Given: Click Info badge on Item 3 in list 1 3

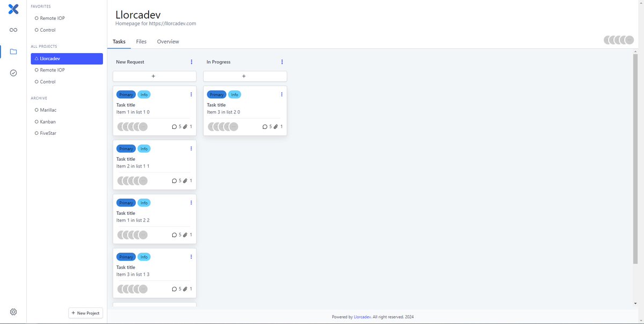Looking at the screenshot, I should pos(144,257).
